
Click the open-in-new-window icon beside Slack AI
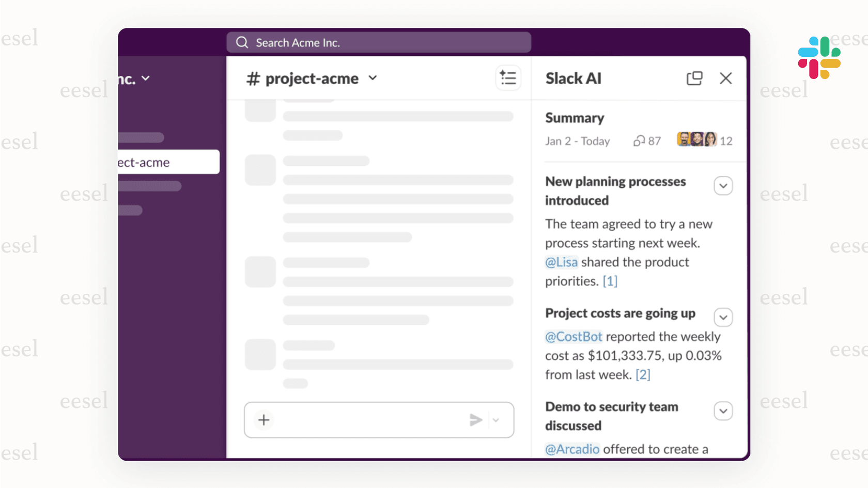pyautogui.click(x=694, y=78)
